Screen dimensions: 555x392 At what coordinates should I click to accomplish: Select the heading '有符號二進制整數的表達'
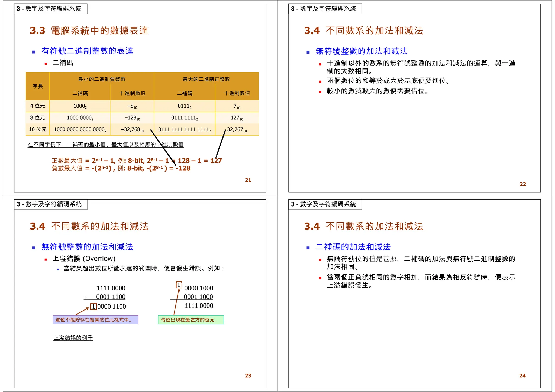point(87,51)
